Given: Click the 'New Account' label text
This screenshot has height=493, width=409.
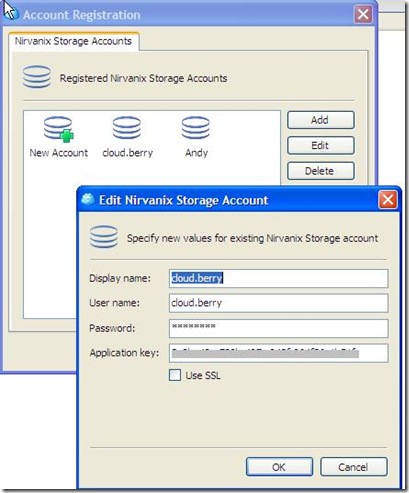Looking at the screenshot, I should click(x=59, y=153).
